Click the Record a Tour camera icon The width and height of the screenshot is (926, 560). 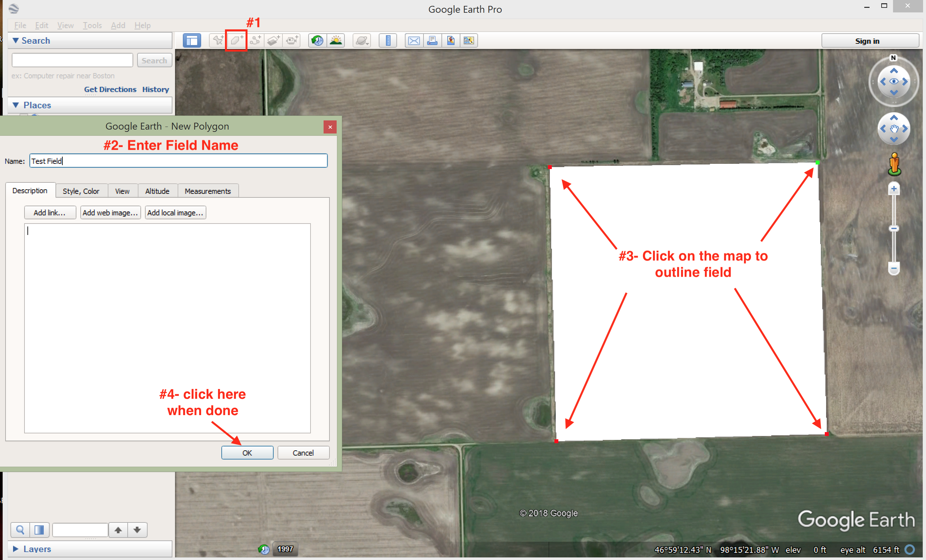pos(292,40)
